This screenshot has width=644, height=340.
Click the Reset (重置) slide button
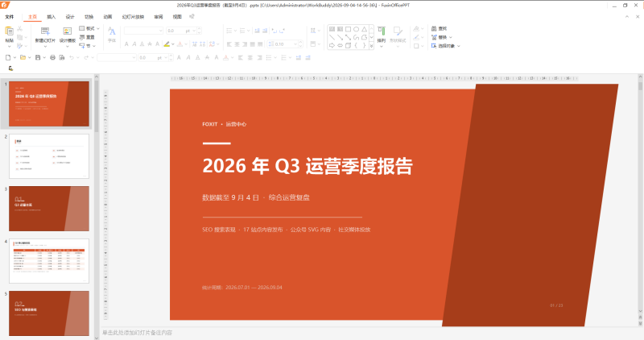(87, 37)
